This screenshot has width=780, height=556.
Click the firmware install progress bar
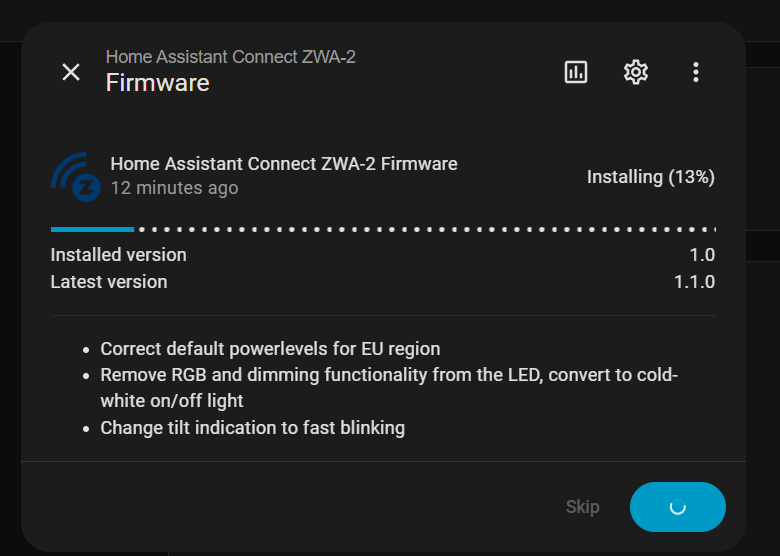pos(383,229)
